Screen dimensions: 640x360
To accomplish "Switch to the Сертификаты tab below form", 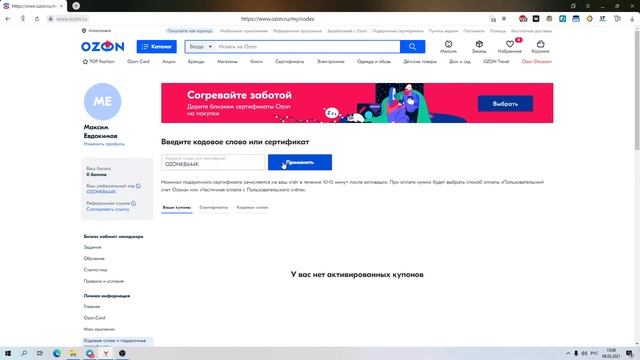I will tap(214, 208).
